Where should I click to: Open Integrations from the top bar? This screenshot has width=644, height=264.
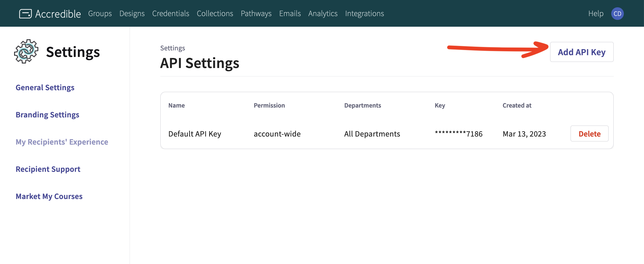tap(364, 14)
